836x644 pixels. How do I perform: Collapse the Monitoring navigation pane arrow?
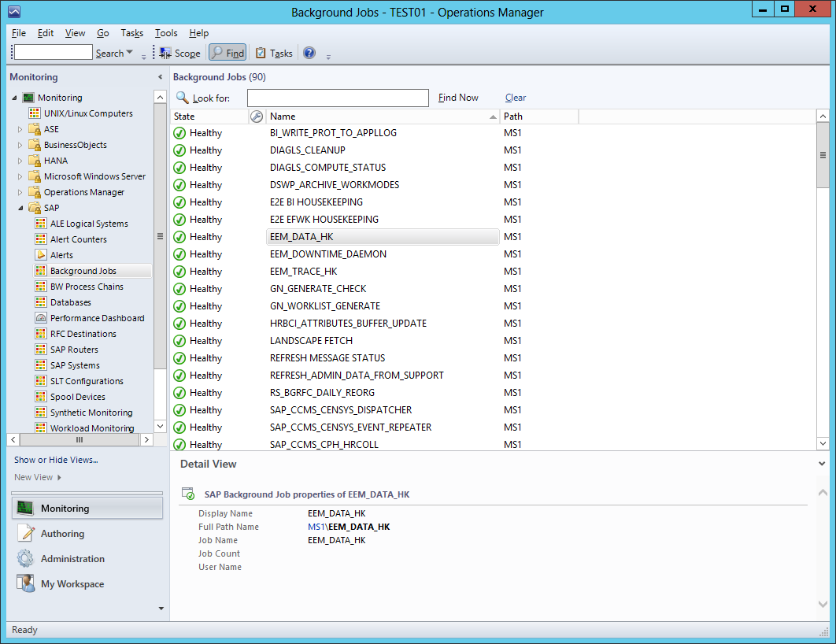click(x=160, y=77)
